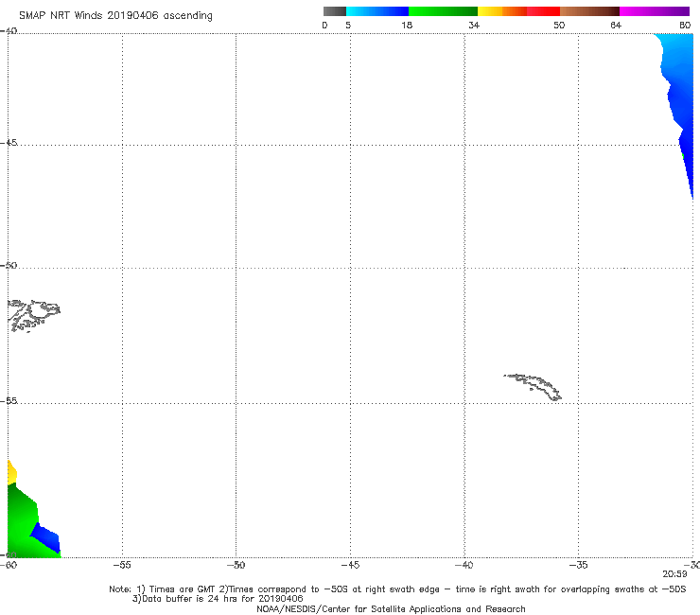Image resolution: width=700 pixels, height=615 pixels.
Task: Click the cyan-to-blue 5-18 color bar segment
Action: [377, 11]
